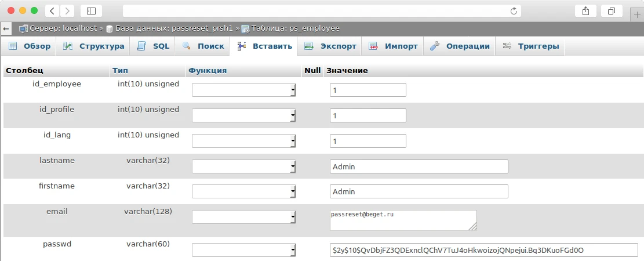Show all tabs overview icon
Image resolution: width=644 pixels, height=261 pixels.
pyautogui.click(x=611, y=10)
